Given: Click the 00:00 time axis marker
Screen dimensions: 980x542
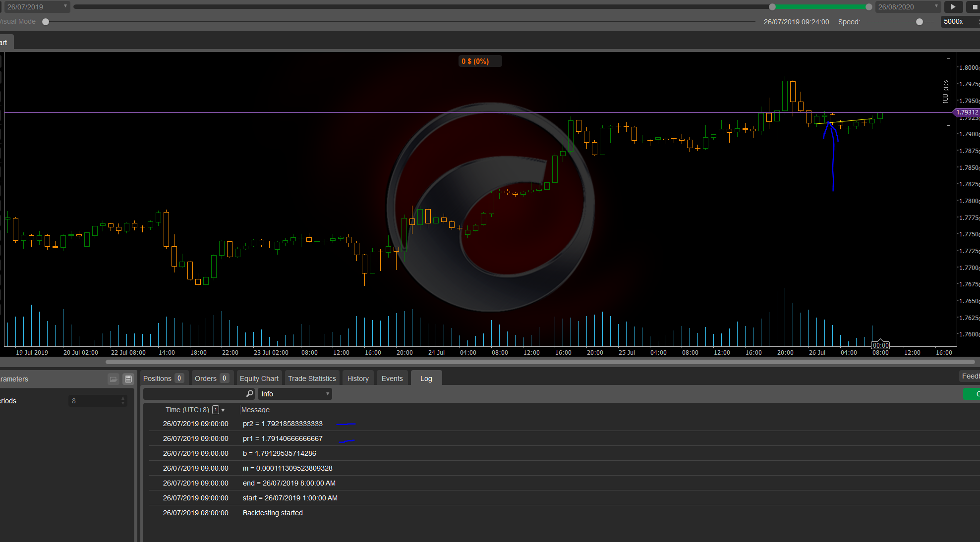Looking at the screenshot, I should (x=880, y=345).
